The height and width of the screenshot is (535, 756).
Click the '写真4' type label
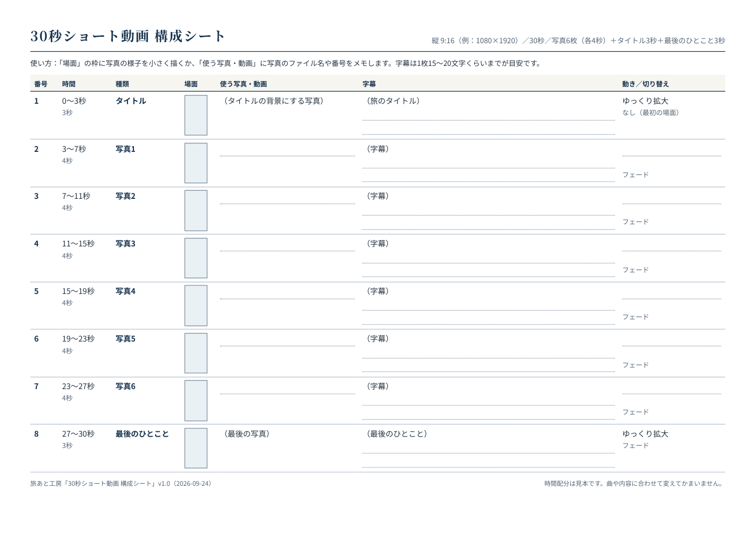[125, 291]
